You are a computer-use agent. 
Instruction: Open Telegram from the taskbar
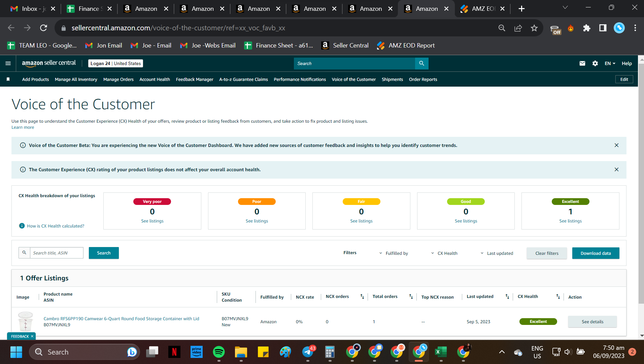click(308, 352)
